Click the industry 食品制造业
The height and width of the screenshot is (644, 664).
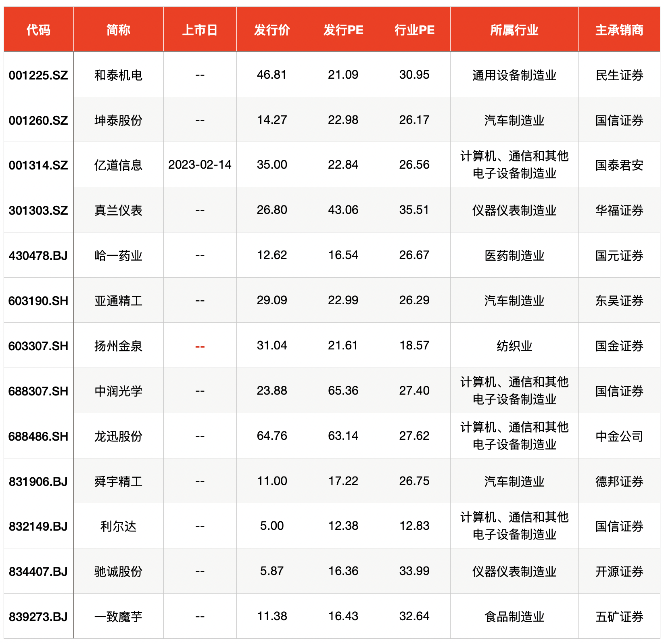pos(514,617)
